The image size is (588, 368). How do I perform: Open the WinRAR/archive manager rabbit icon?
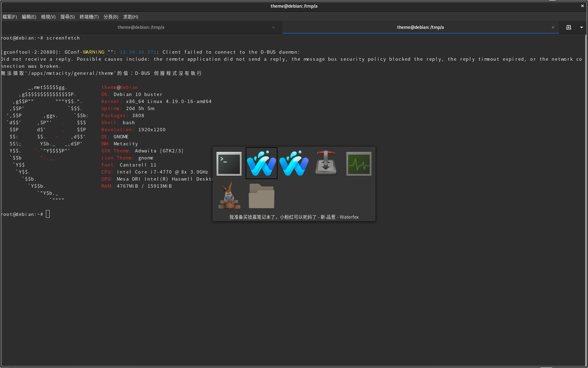pyautogui.click(x=228, y=195)
